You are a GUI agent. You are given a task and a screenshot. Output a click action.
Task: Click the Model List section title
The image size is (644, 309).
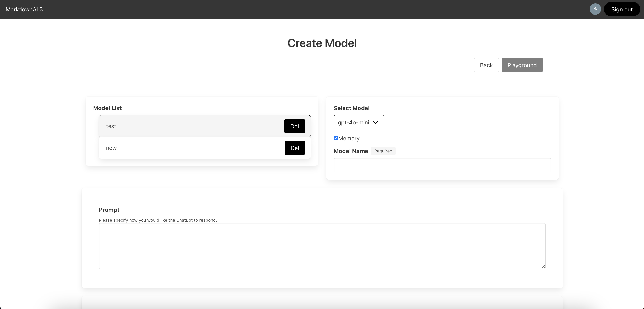[x=107, y=108]
